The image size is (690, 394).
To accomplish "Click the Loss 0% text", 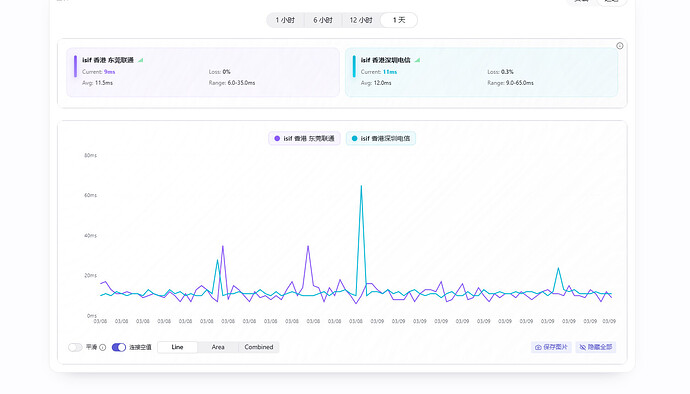I will click(x=220, y=72).
